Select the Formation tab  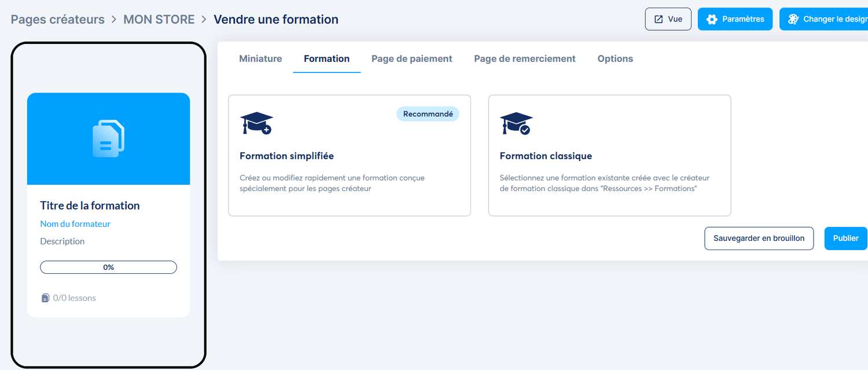327,58
